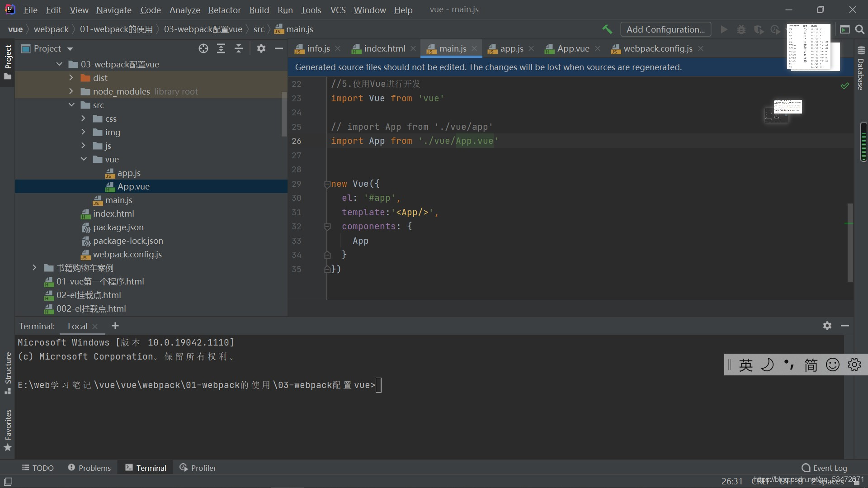
Task: Select app.js in the vue folder
Action: click(129, 173)
